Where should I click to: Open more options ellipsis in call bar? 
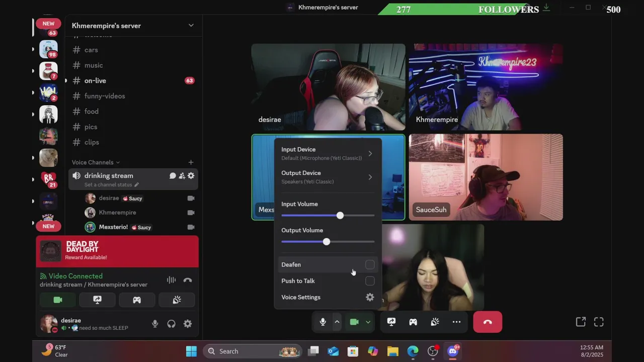456,322
